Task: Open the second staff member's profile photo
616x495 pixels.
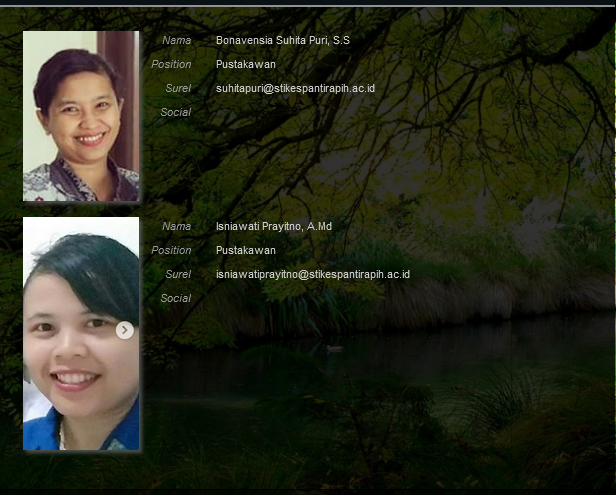Action: click(81, 334)
